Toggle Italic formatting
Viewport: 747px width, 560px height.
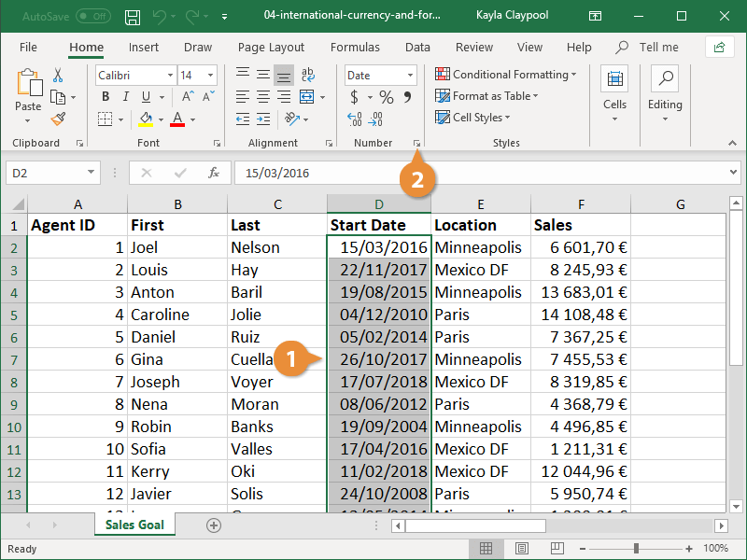pyautogui.click(x=126, y=97)
